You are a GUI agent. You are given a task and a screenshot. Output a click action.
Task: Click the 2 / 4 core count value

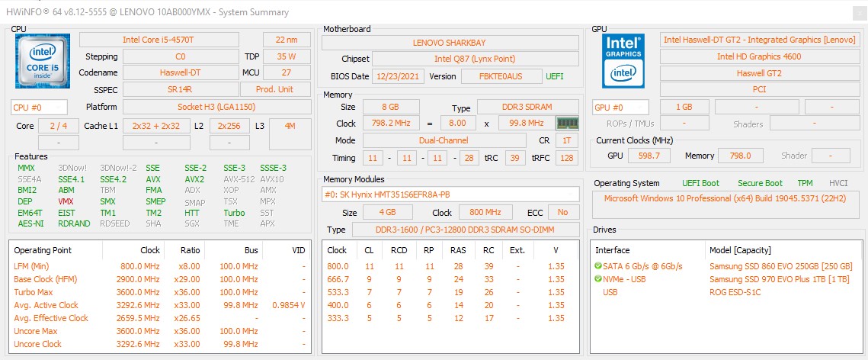(59, 126)
